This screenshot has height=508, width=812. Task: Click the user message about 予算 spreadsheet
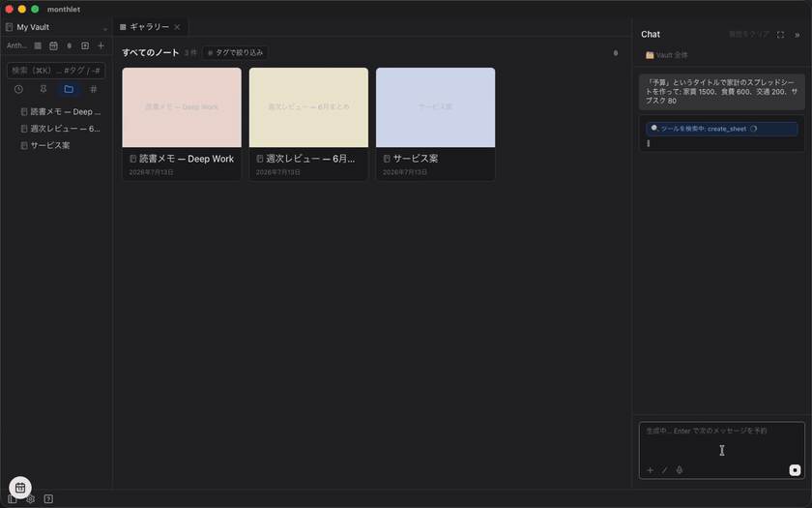[722, 92]
